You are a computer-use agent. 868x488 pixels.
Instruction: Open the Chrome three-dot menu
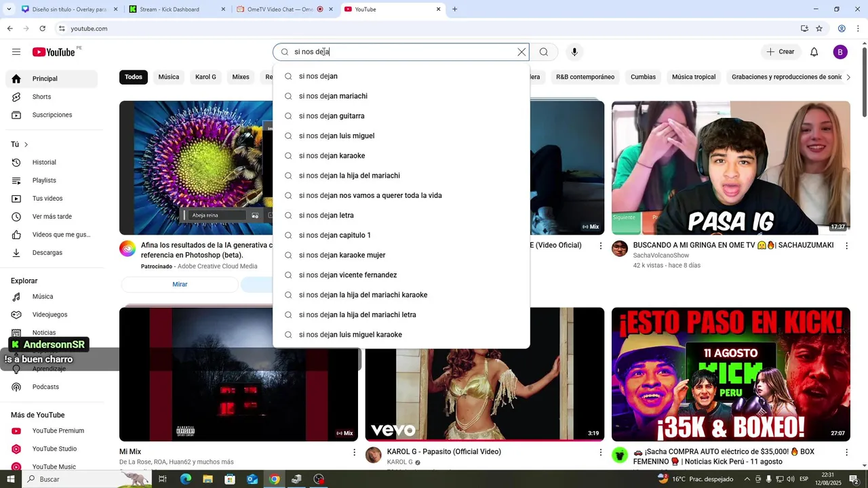click(x=859, y=28)
